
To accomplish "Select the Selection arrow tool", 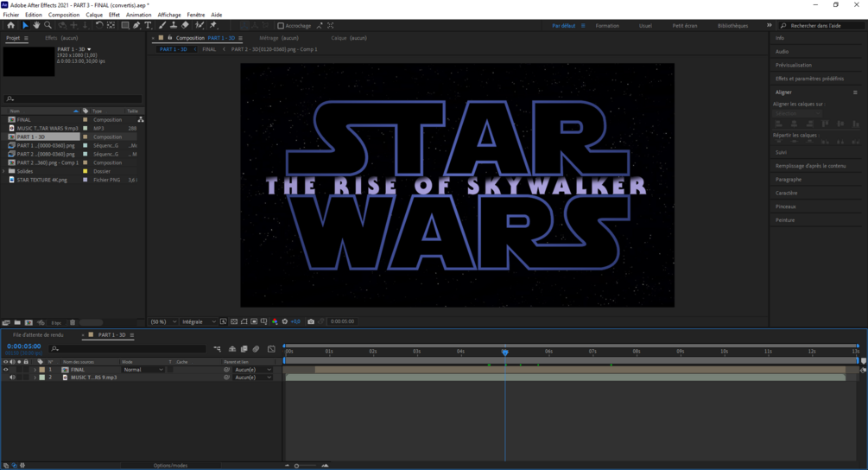I will point(25,25).
